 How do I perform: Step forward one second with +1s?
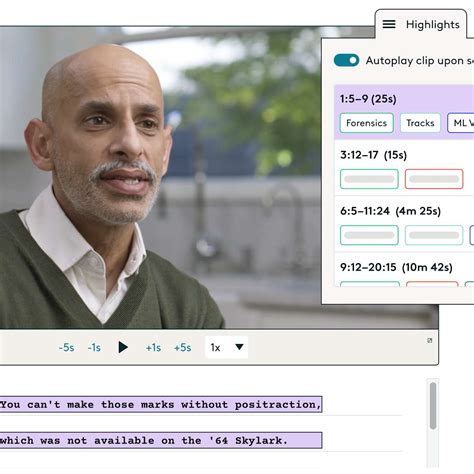[153, 348]
